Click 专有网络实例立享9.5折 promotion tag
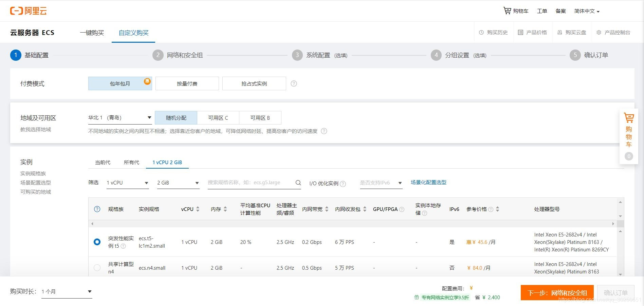This screenshot has width=644, height=306. 445,298
